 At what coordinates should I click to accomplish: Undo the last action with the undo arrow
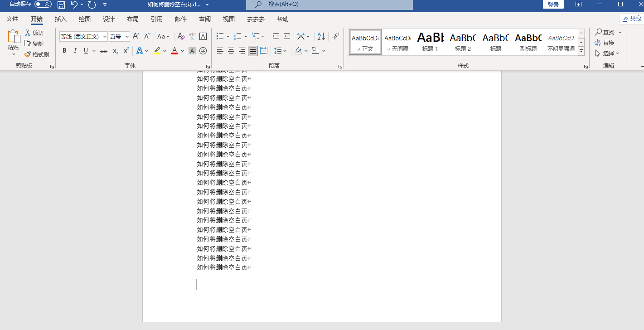pyautogui.click(x=74, y=5)
